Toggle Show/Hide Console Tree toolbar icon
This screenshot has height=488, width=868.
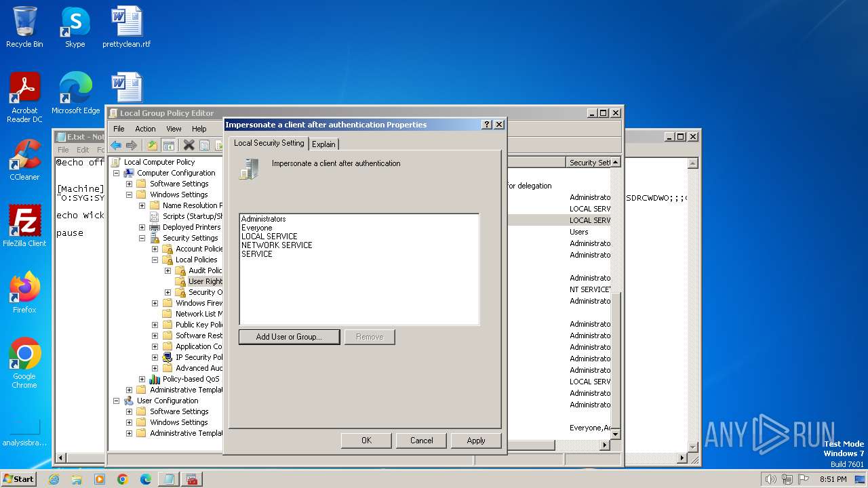(x=169, y=145)
